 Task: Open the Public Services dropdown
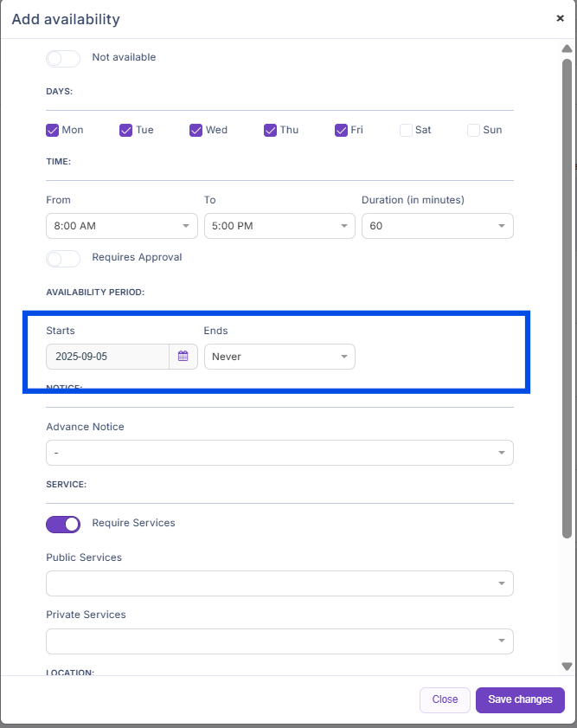pyautogui.click(x=279, y=583)
